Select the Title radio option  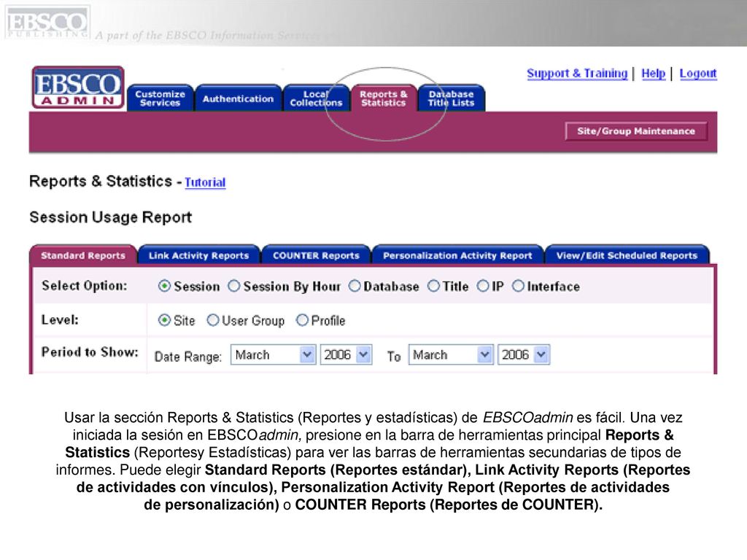433,286
